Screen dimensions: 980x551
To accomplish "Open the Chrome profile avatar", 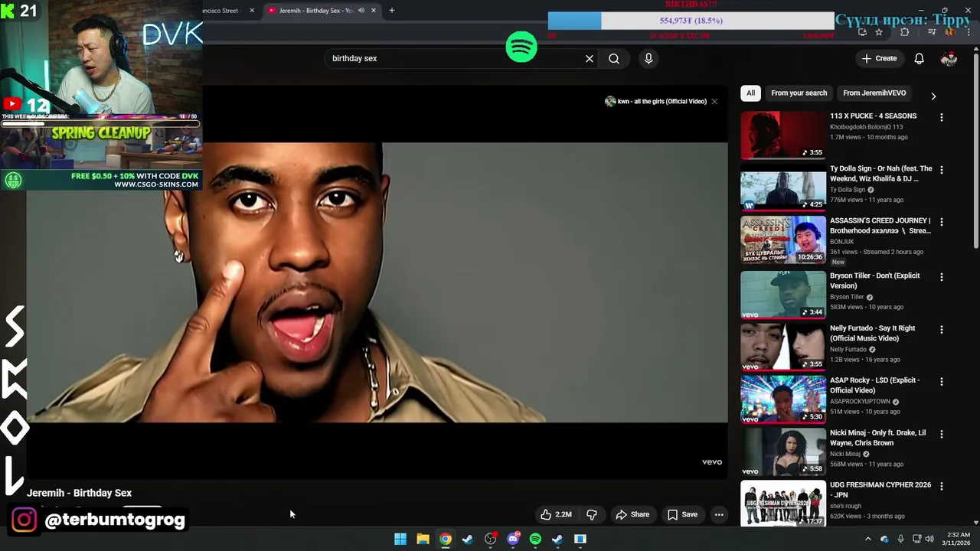I will pyautogui.click(x=949, y=32).
